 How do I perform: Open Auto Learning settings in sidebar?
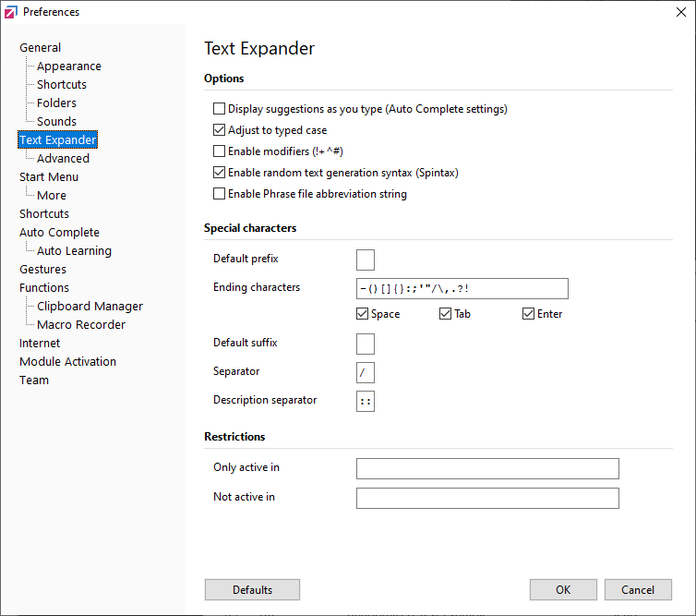coord(74,251)
